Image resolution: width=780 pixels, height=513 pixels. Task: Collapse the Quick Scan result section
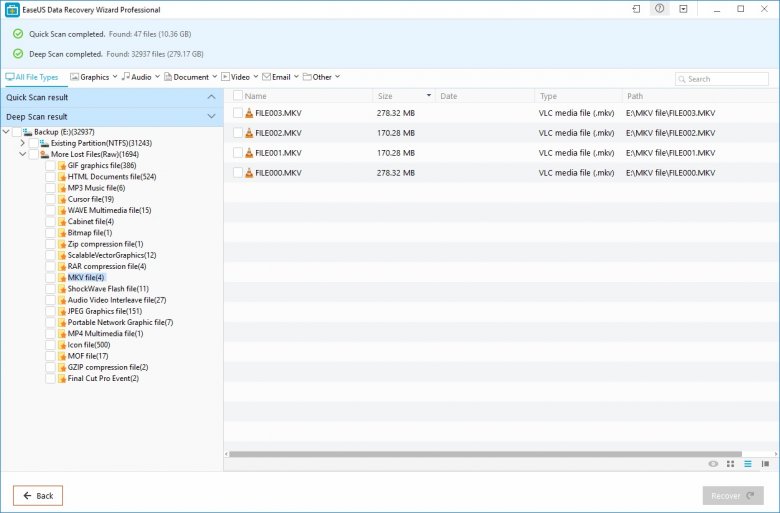click(211, 97)
